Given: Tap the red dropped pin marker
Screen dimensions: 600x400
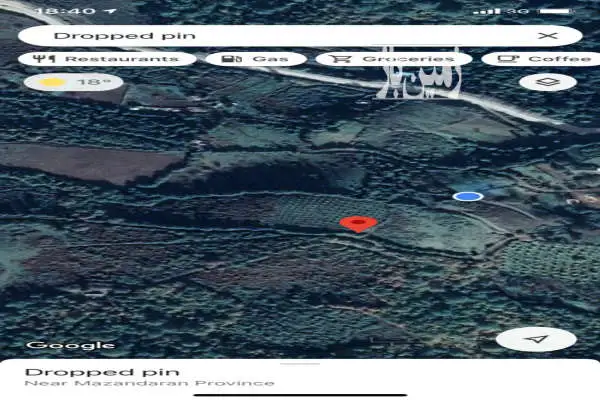Looking at the screenshot, I should pyautogui.click(x=358, y=224).
